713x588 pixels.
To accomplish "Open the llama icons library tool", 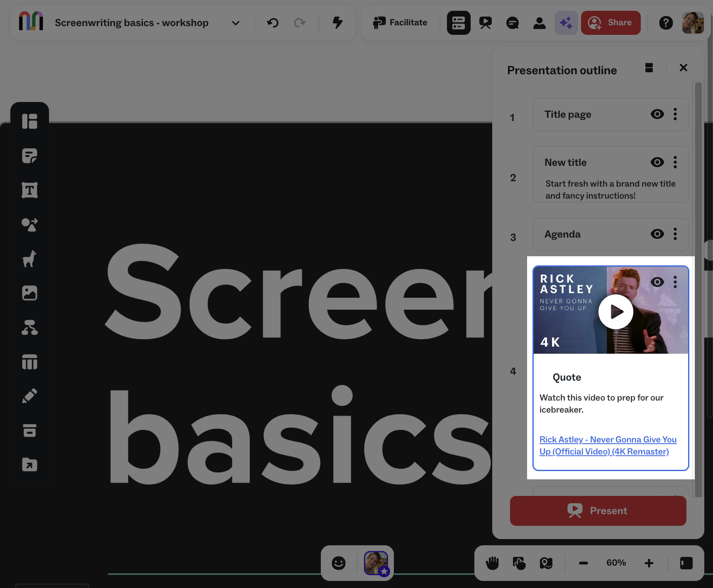I will click(29, 259).
